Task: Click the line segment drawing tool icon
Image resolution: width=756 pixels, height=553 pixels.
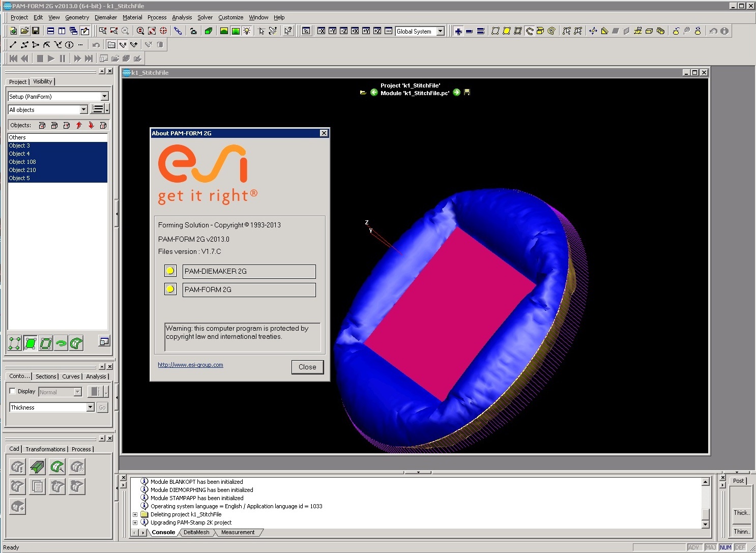Action: (x=13, y=45)
